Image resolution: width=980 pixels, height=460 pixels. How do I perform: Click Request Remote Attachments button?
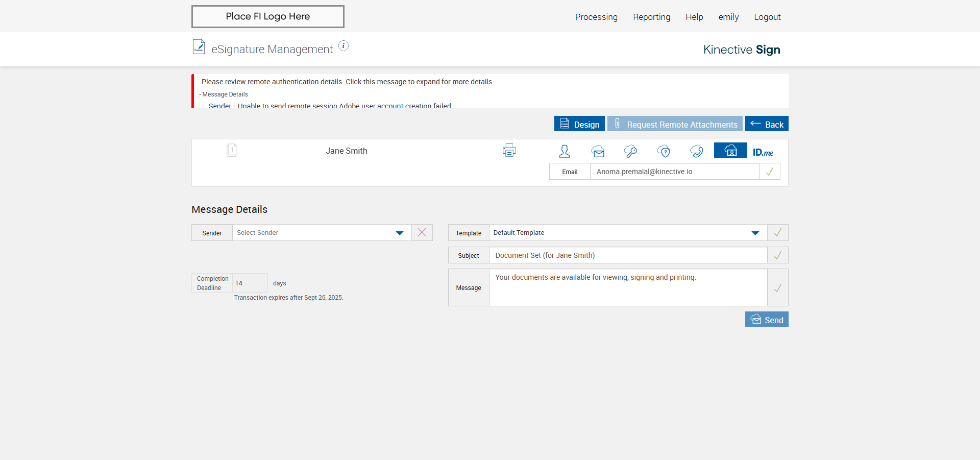[675, 124]
